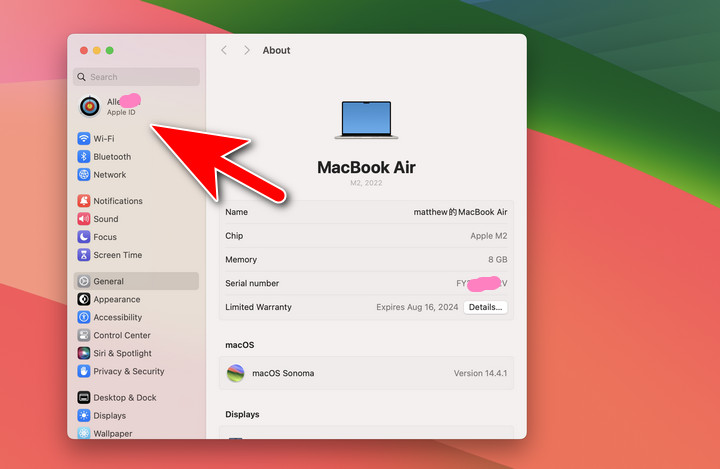Select the Bluetooth sidebar label

(x=112, y=157)
